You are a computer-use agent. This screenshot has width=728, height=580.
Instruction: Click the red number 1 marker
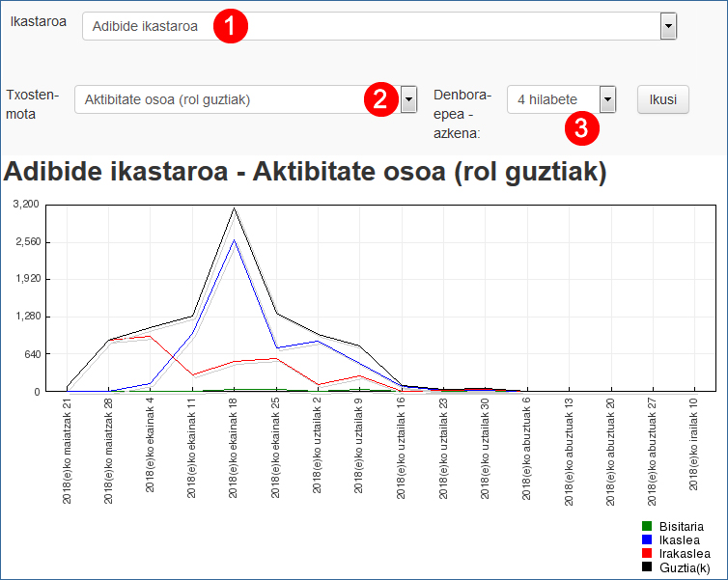(231, 27)
